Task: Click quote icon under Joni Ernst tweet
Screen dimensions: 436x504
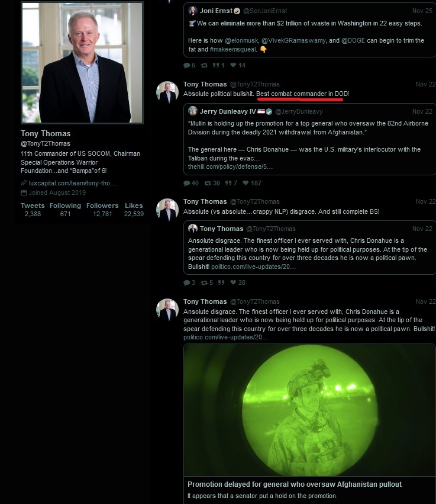Action: click(216, 65)
